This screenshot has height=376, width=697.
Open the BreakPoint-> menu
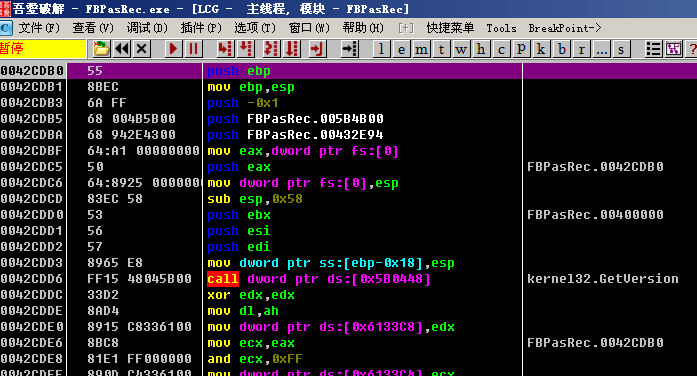click(565, 28)
